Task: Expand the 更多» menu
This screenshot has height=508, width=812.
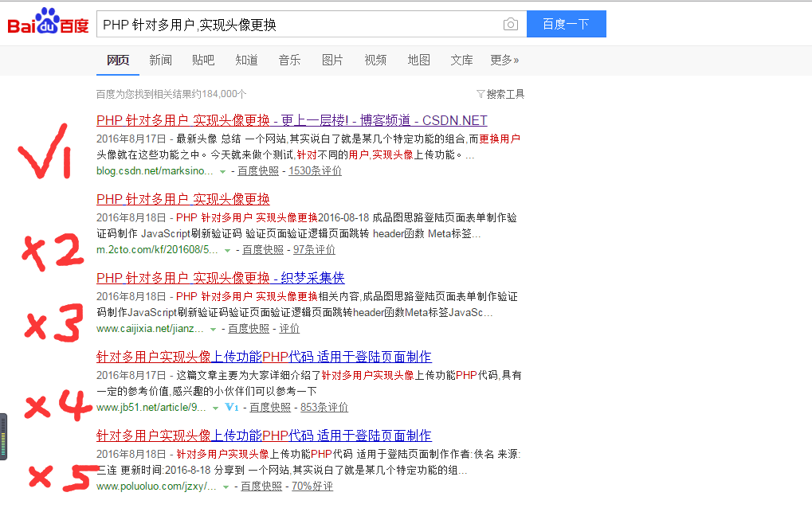Action: click(x=504, y=60)
